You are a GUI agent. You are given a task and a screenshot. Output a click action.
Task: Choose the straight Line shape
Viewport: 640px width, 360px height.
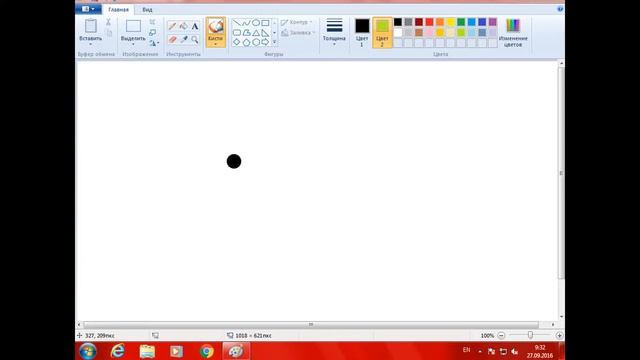[237, 23]
